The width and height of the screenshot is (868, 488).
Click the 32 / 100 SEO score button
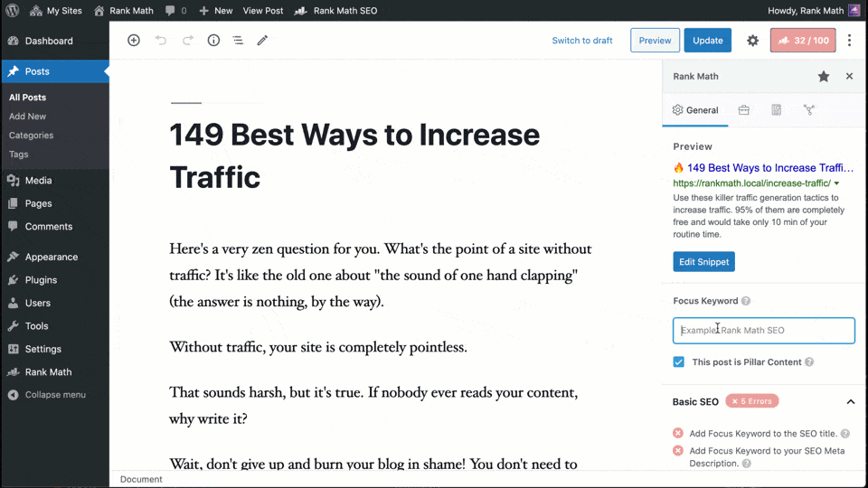803,41
